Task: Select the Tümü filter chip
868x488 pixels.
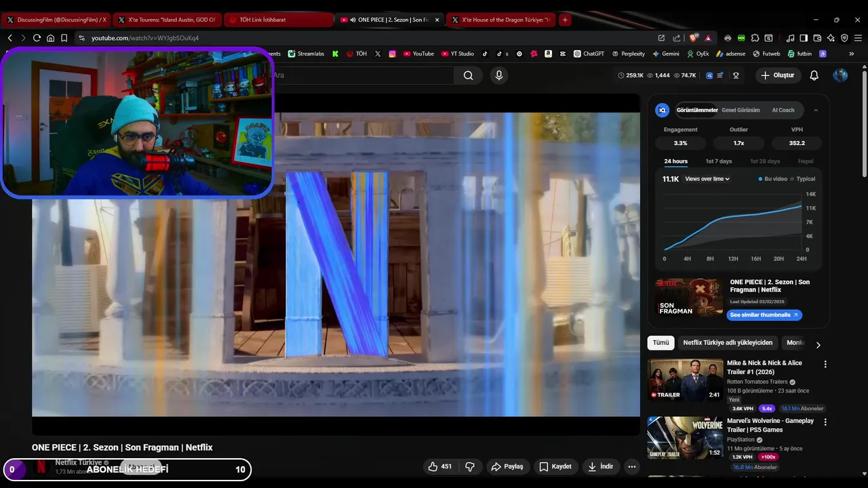Action: (660, 343)
